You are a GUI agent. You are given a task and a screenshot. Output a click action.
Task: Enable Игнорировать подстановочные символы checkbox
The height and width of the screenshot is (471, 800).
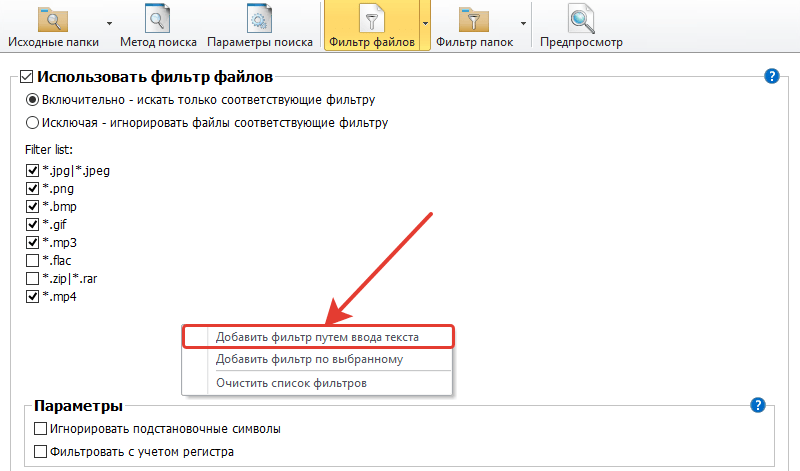tap(40, 429)
